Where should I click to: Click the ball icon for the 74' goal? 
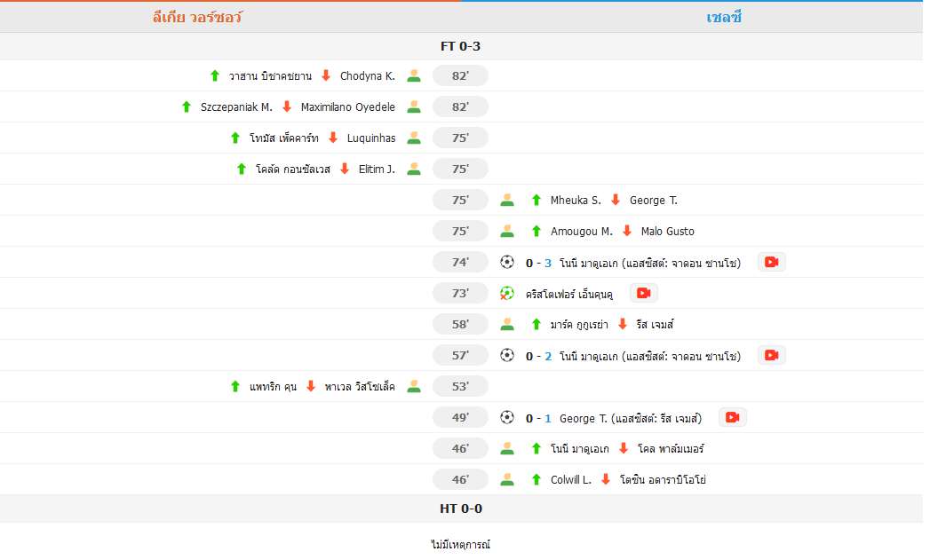click(506, 262)
